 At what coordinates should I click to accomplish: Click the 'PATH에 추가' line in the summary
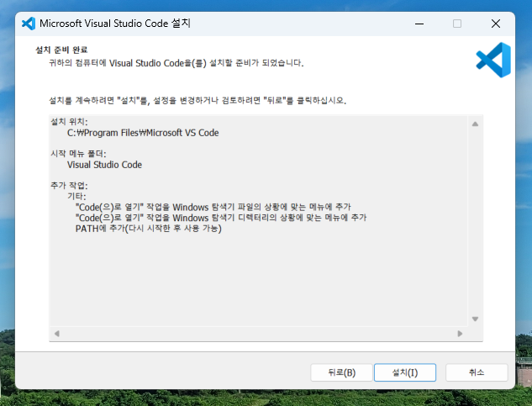tap(148, 229)
